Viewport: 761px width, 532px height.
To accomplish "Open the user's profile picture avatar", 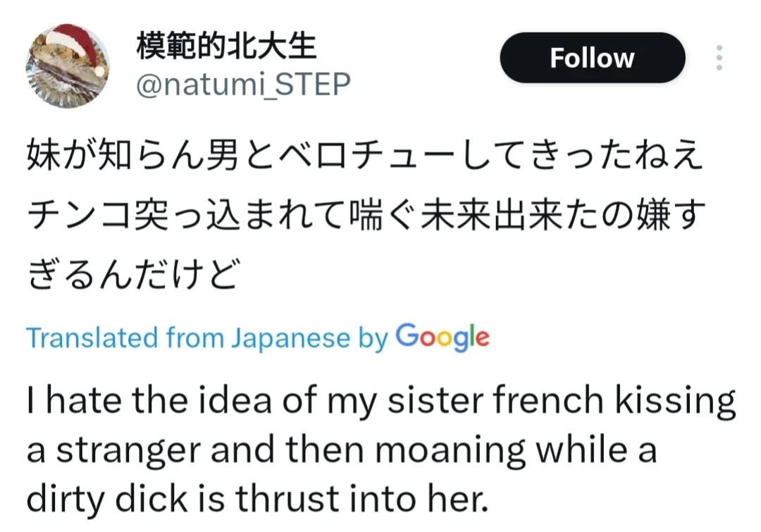I will tap(68, 67).
